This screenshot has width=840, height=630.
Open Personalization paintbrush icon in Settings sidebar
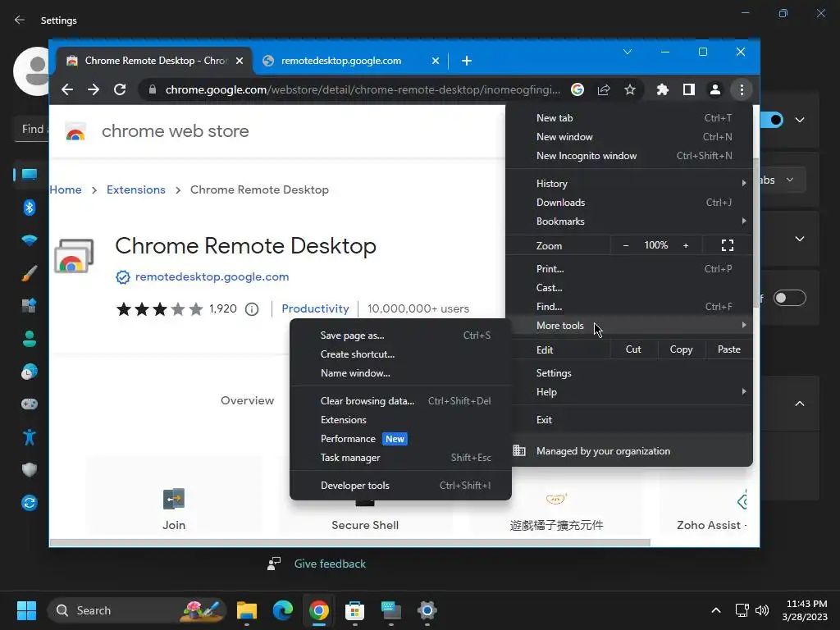tap(30, 273)
